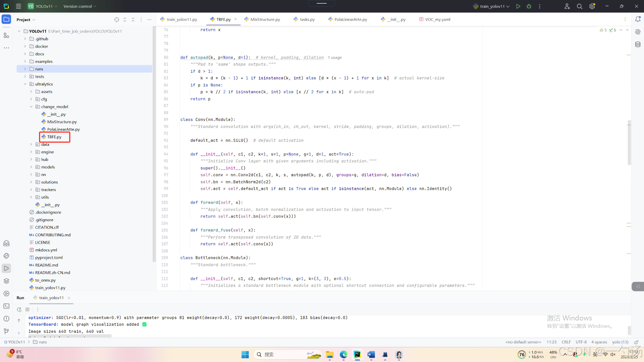
Task: Open the Database tool window
Action: pos(638,44)
